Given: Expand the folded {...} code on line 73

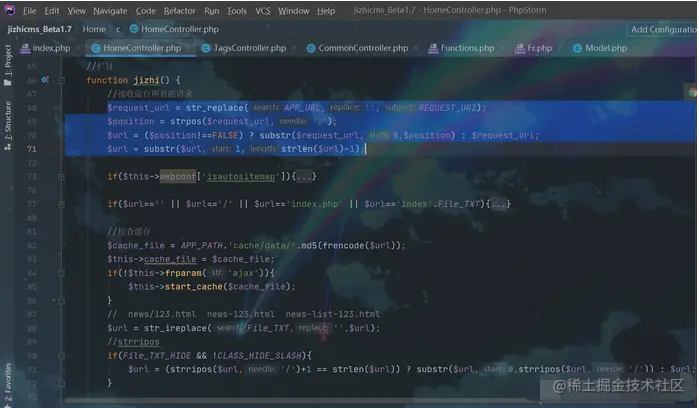Looking at the screenshot, I should [x=305, y=177].
